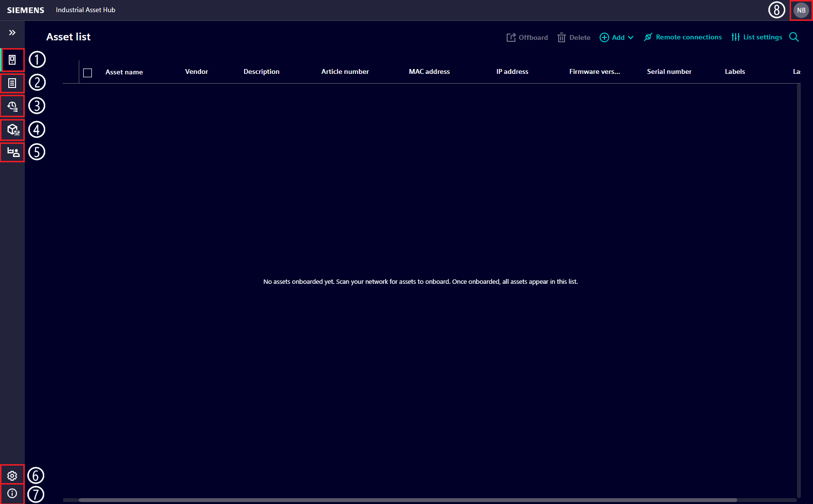Click the search magnifier icon
This screenshot has width=813, height=504.
click(794, 37)
